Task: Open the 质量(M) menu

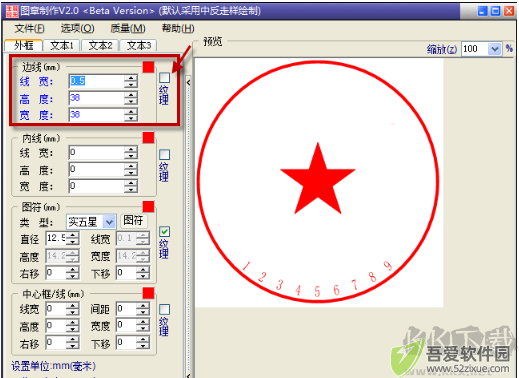Action: [x=128, y=29]
